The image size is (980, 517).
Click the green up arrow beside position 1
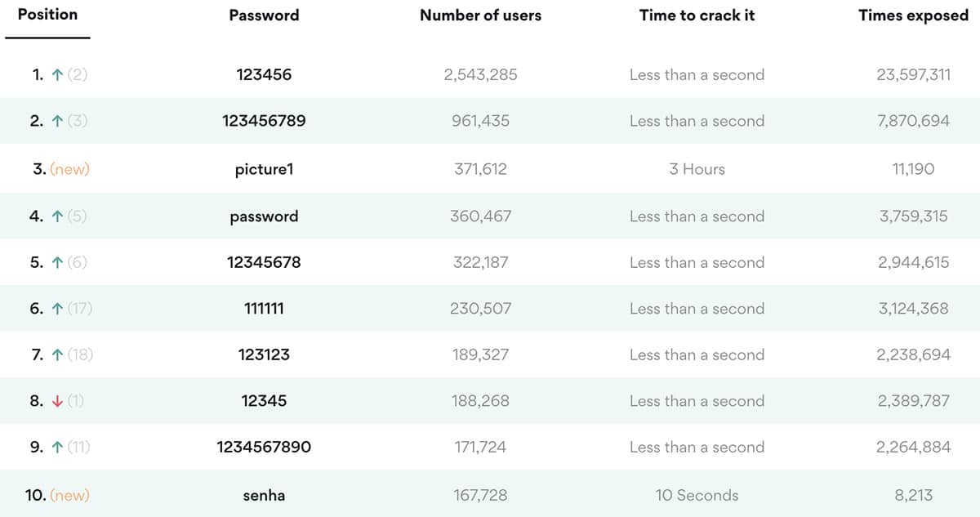(x=56, y=75)
